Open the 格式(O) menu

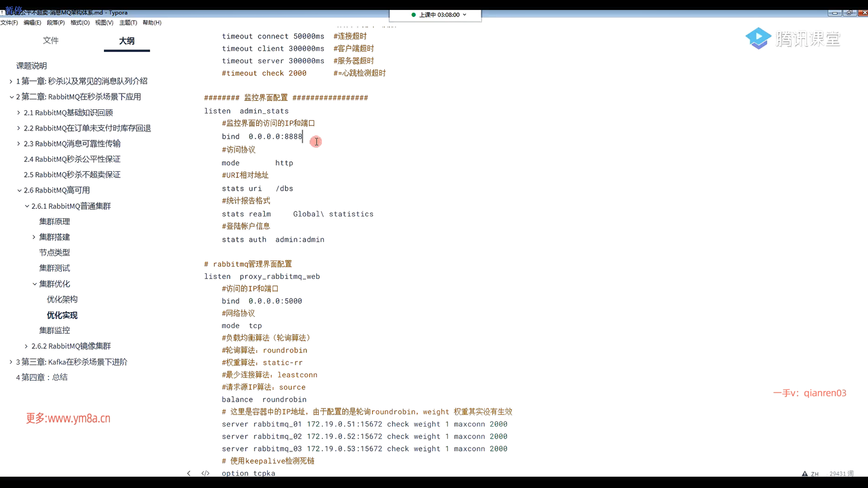tap(80, 23)
